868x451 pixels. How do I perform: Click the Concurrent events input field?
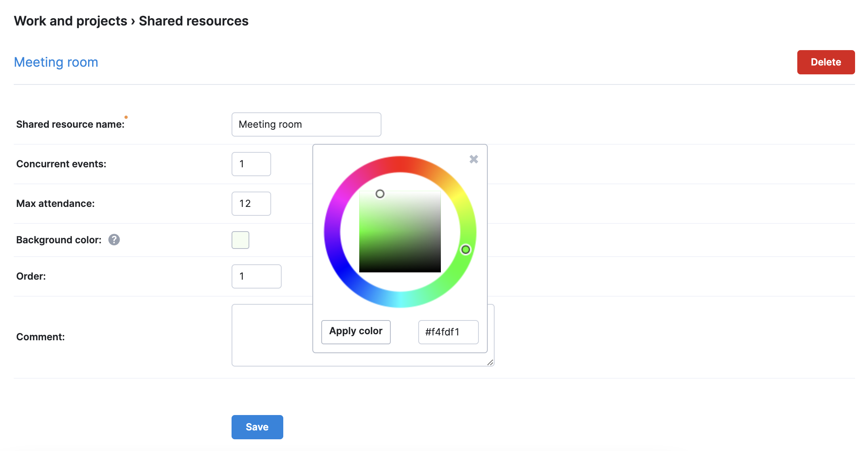pos(251,164)
